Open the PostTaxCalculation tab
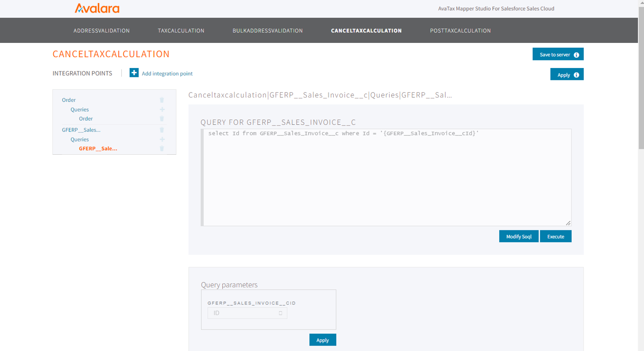The width and height of the screenshot is (644, 351). (x=460, y=31)
